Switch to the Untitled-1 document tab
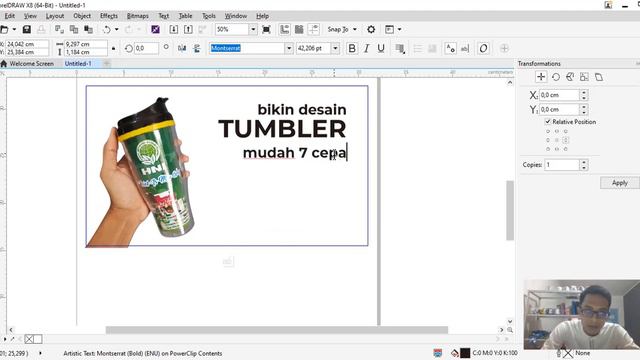 point(78,64)
